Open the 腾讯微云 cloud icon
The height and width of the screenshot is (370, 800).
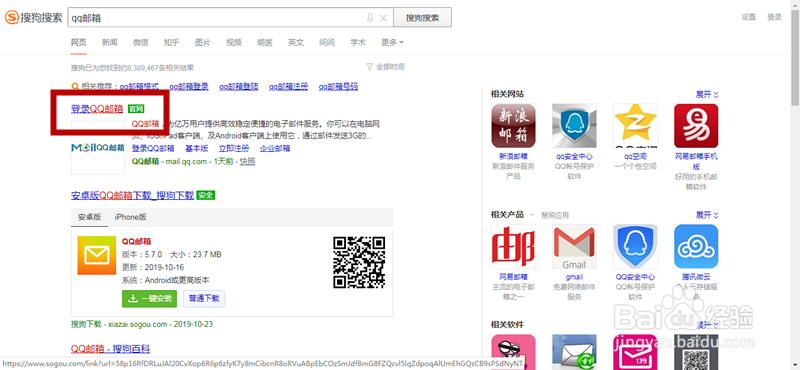tap(696, 246)
